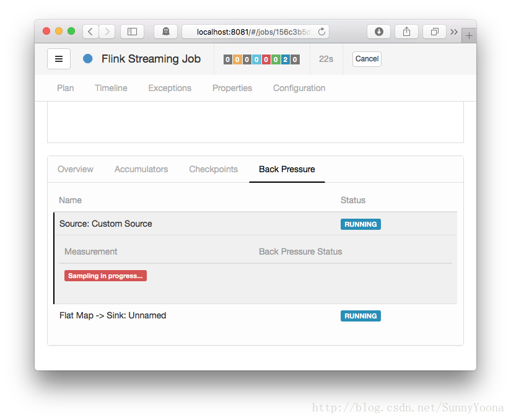Click the blue status counter showing 2

coord(285,59)
